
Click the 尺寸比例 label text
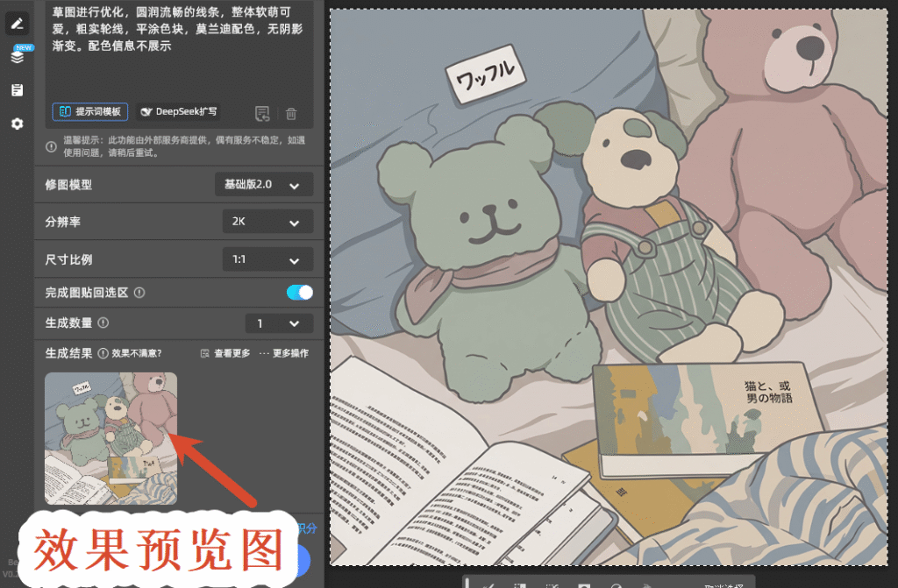coord(68,260)
